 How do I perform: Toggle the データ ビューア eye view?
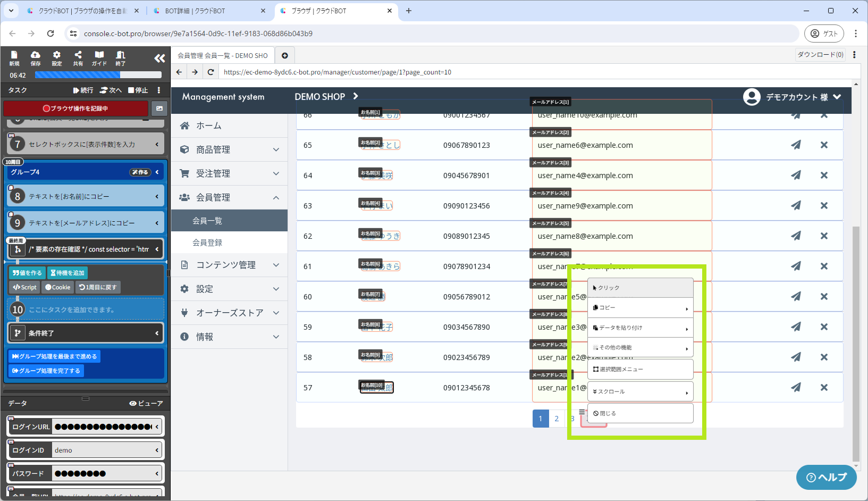[146, 403]
